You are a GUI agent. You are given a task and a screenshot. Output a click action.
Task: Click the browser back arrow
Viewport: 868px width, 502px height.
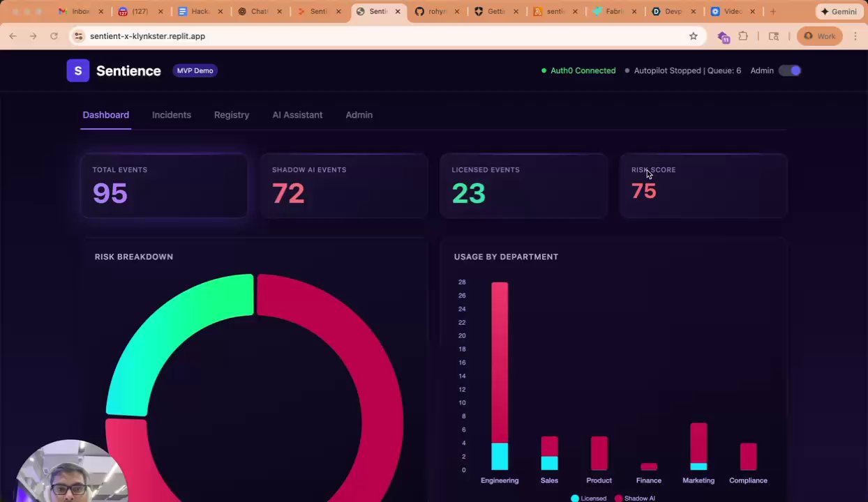click(13, 36)
